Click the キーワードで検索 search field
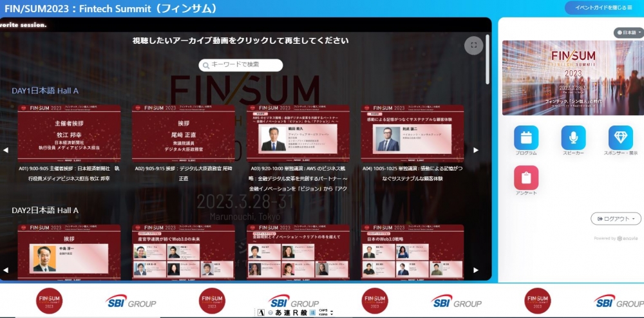Screen dimensions: 644x318 click(x=241, y=65)
